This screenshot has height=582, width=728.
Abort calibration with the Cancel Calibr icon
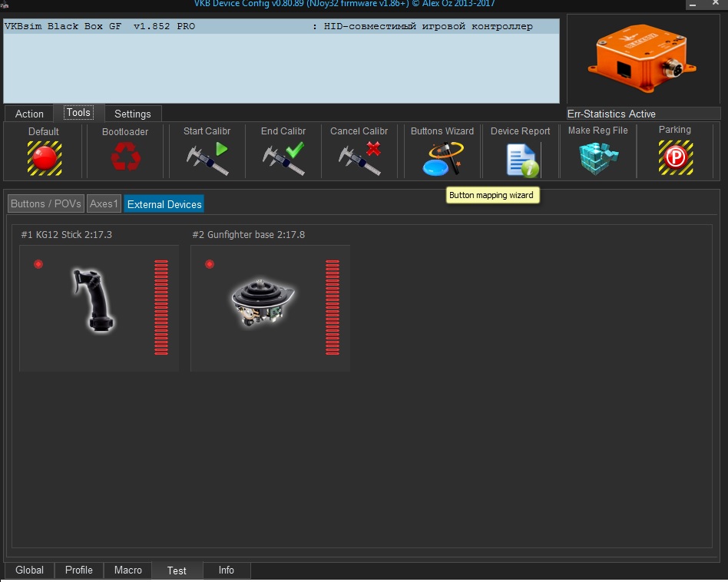pyautogui.click(x=359, y=158)
